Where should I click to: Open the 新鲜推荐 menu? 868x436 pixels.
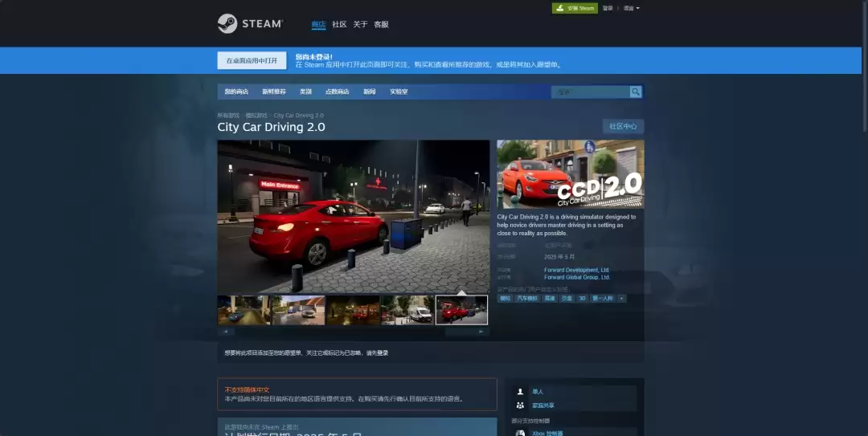tap(274, 92)
